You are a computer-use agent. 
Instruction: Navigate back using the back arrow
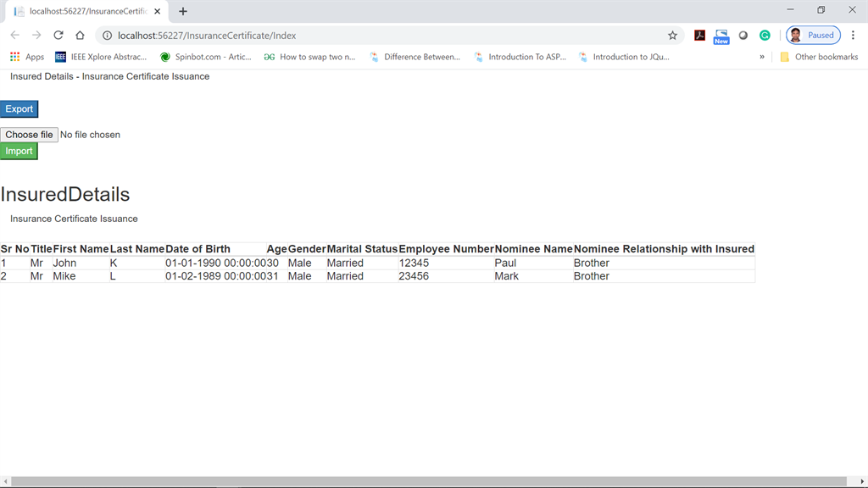15,36
